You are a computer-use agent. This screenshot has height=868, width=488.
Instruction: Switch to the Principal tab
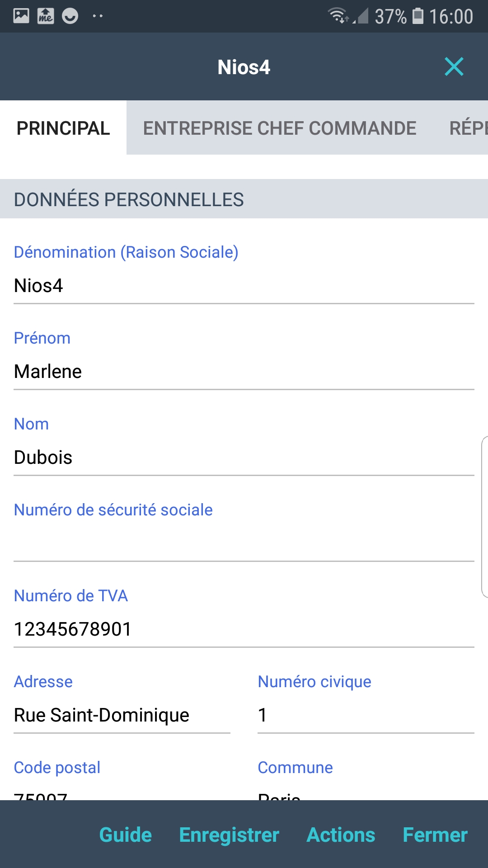63,128
